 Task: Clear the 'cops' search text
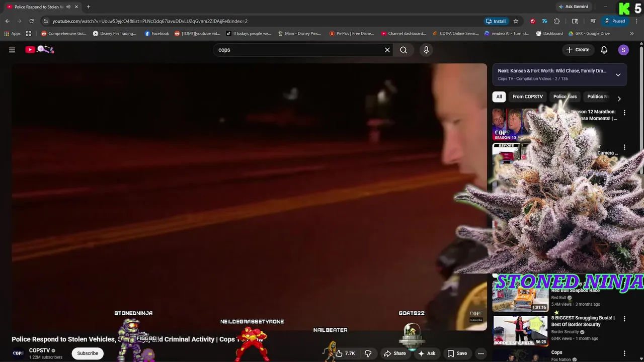click(x=387, y=50)
